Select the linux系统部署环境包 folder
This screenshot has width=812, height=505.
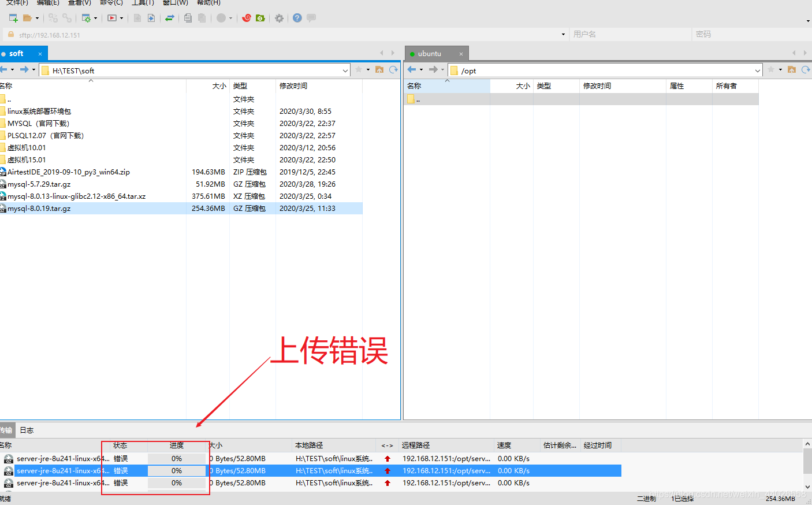tap(39, 112)
